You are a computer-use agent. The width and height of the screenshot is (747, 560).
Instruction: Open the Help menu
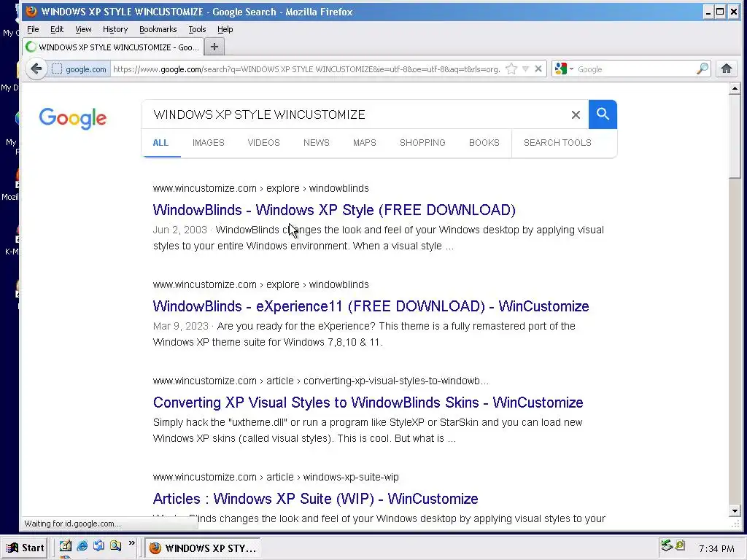coord(225,29)
